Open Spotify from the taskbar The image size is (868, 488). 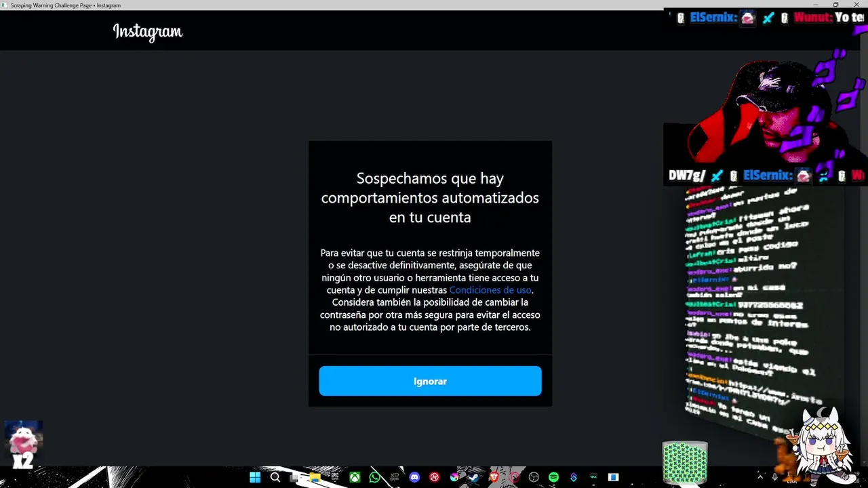pos(553,477)
